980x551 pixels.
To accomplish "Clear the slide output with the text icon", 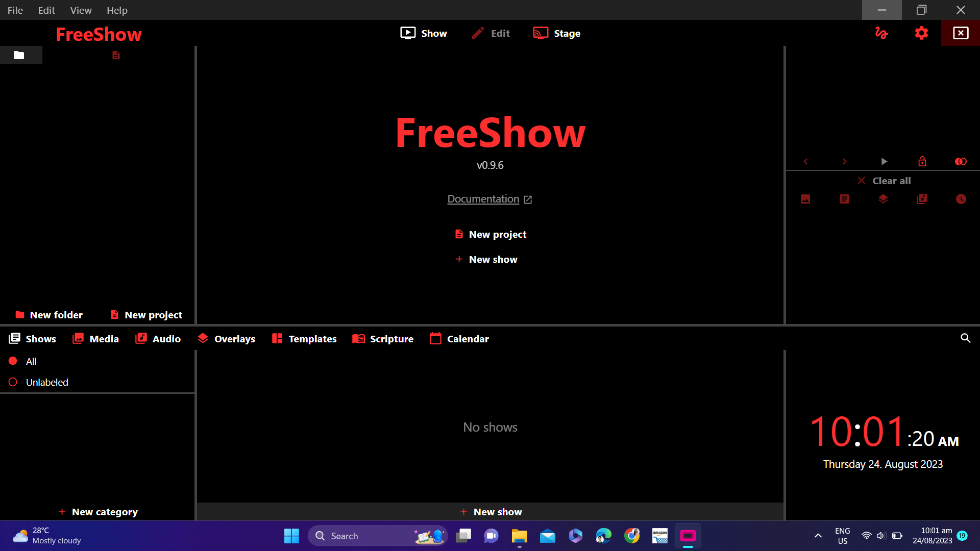I will pos(844,199).
